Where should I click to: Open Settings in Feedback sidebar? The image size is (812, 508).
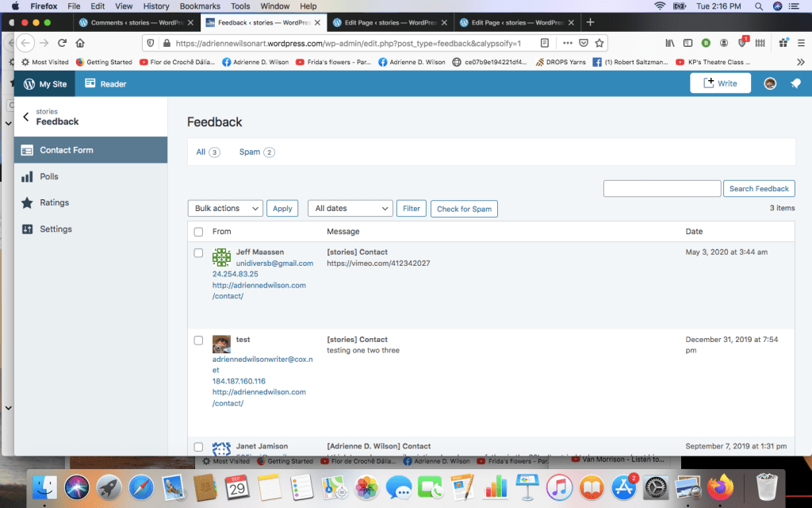[56, 229]
